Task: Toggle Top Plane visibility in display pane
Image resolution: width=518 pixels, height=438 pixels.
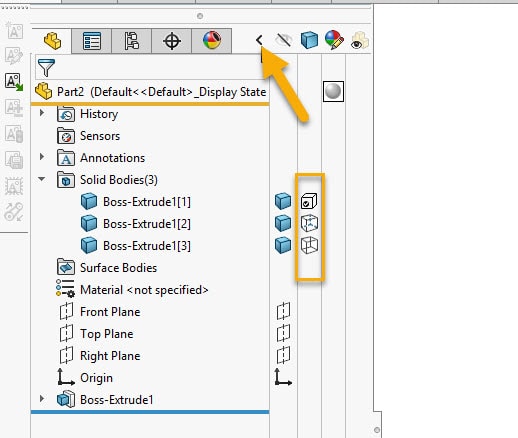Action: [283, 333]
